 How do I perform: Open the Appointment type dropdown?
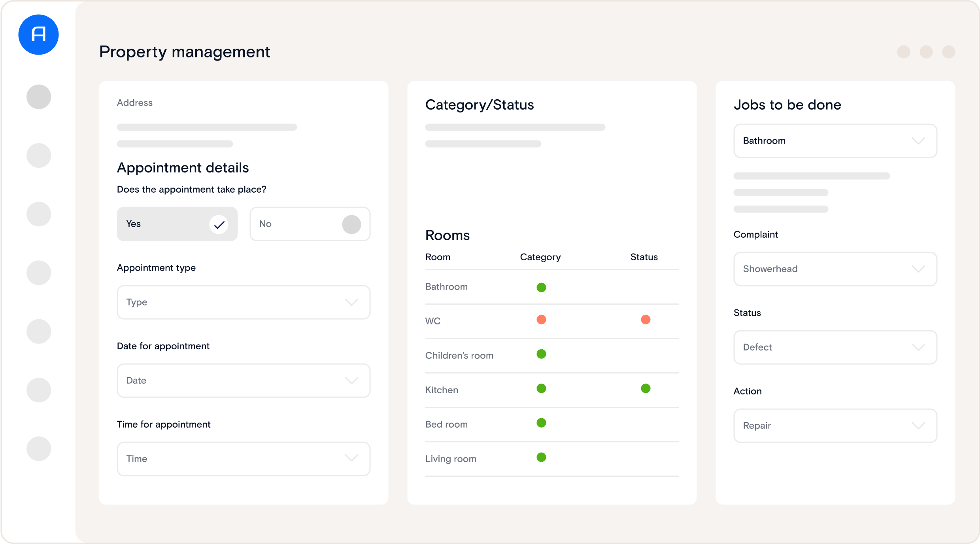click(x=243, y=302)
